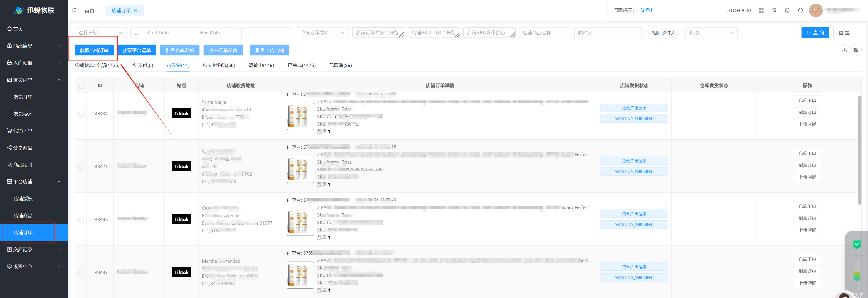Expand the 代销下单 sidebar menu
The width and height of the screenshot is (868, 298).
point(34,131)
